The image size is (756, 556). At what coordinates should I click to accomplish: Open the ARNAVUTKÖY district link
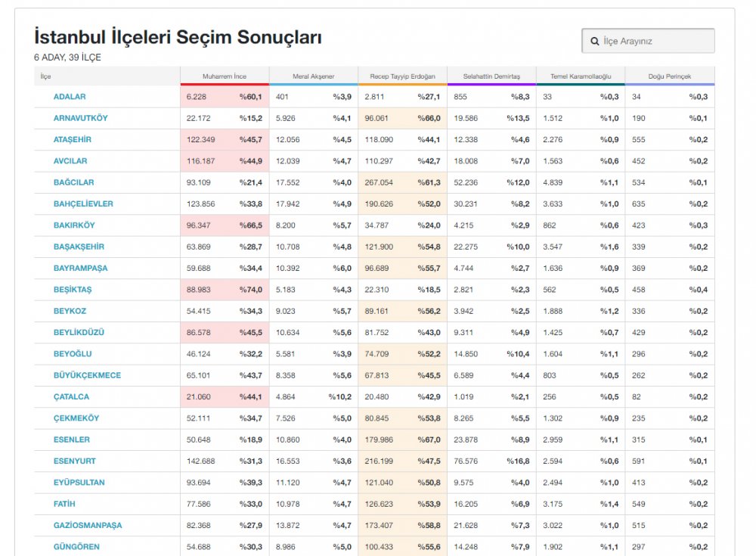tap(80, 118)
